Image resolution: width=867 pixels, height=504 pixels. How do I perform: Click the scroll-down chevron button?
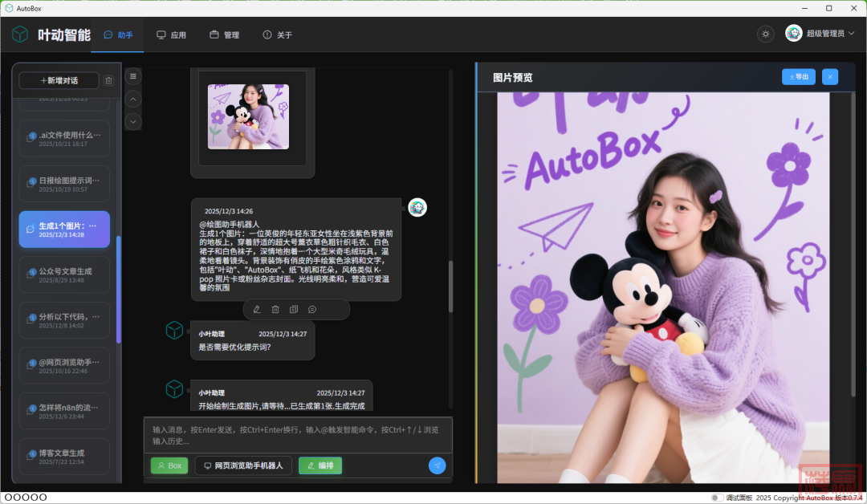click(134, 121)
